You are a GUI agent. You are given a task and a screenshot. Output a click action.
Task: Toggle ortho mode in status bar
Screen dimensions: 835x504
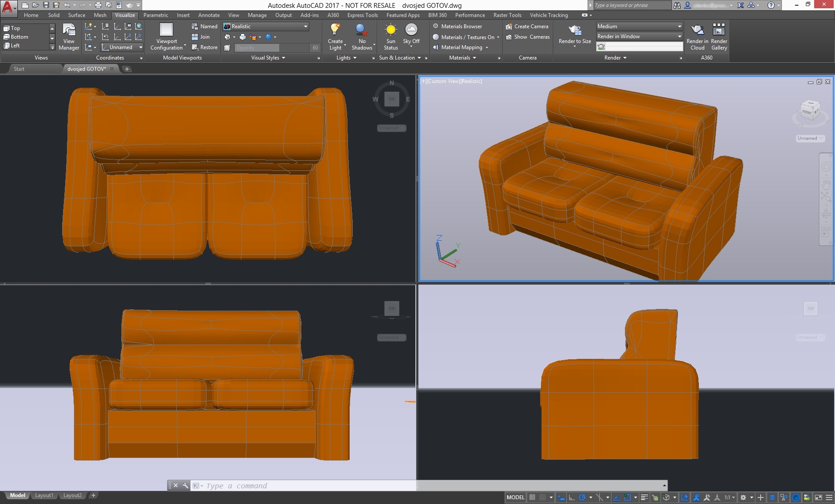click(571, 497)
